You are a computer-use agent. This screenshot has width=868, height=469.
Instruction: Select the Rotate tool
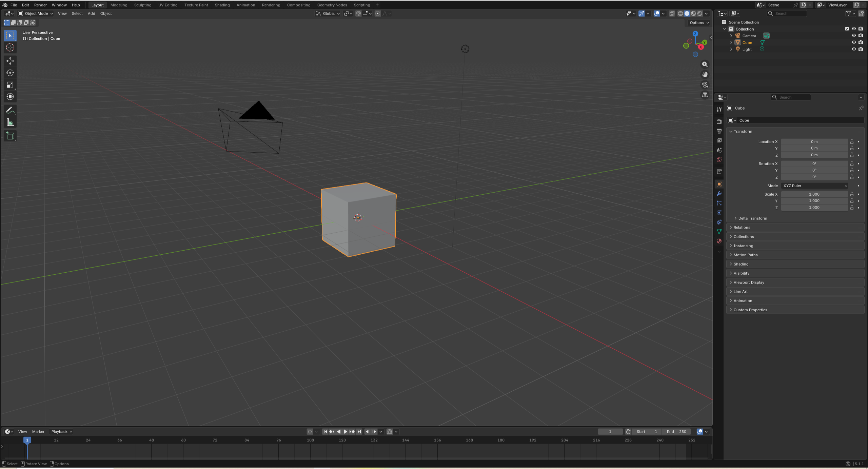pyautogui.click(x=10, y=73)
